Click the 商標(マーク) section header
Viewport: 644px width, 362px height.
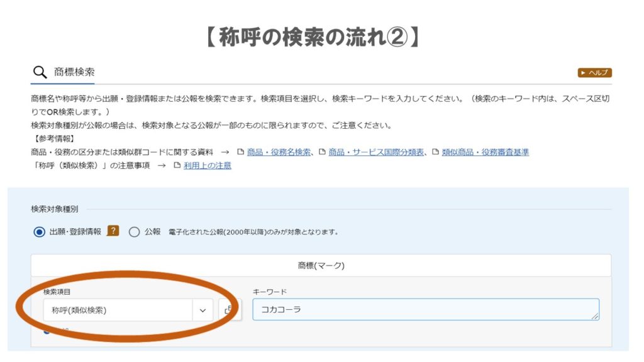[x=321, y=265]
